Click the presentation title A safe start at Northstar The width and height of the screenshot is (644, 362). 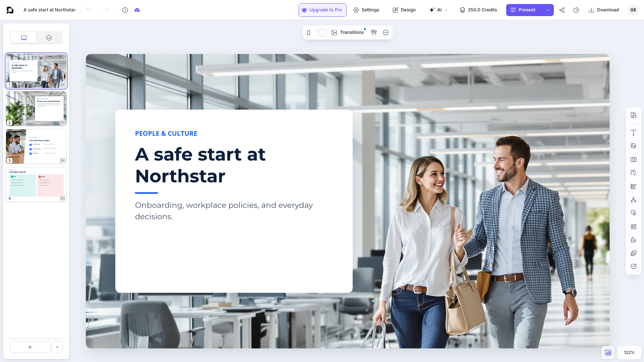50,10
